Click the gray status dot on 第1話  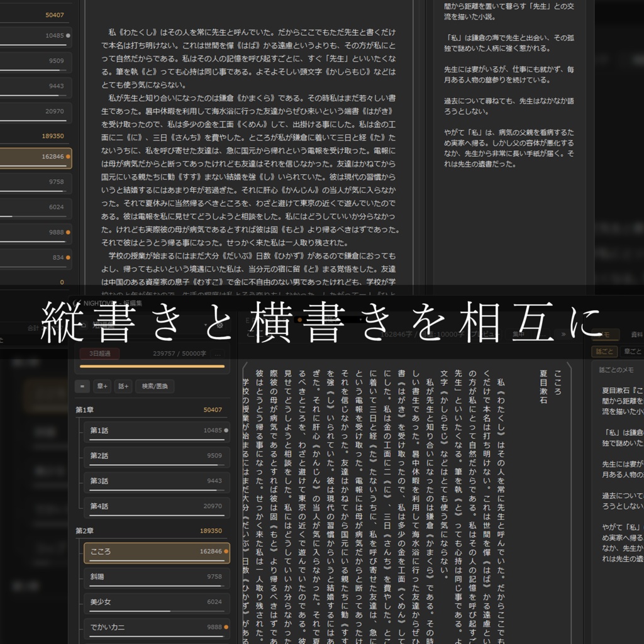[226, 430]
